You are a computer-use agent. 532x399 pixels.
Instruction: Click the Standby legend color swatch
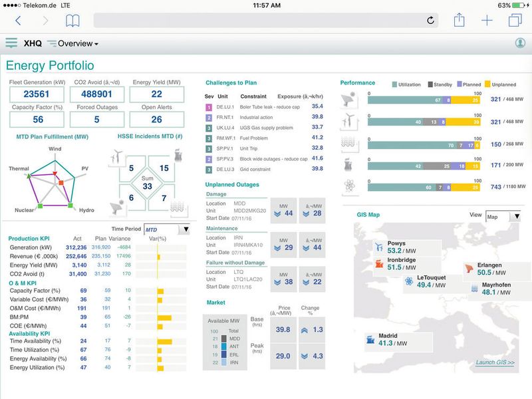pyautogui.click(x=430, y=84)
